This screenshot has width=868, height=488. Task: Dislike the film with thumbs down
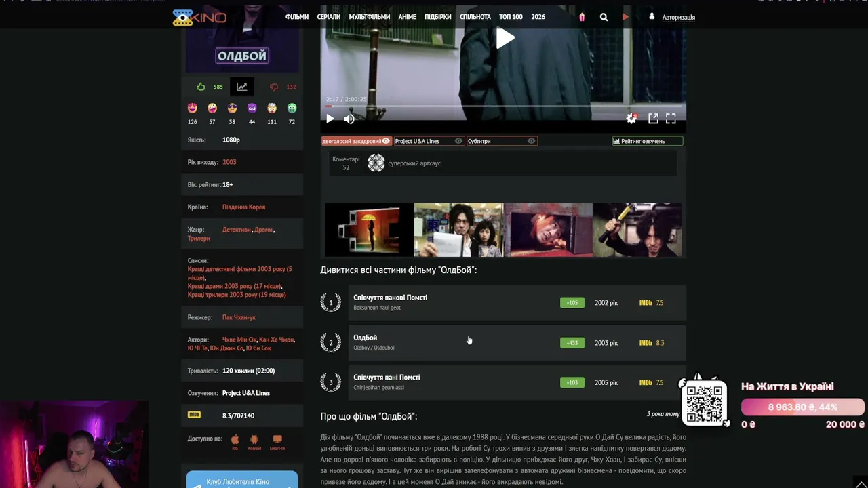274,87
